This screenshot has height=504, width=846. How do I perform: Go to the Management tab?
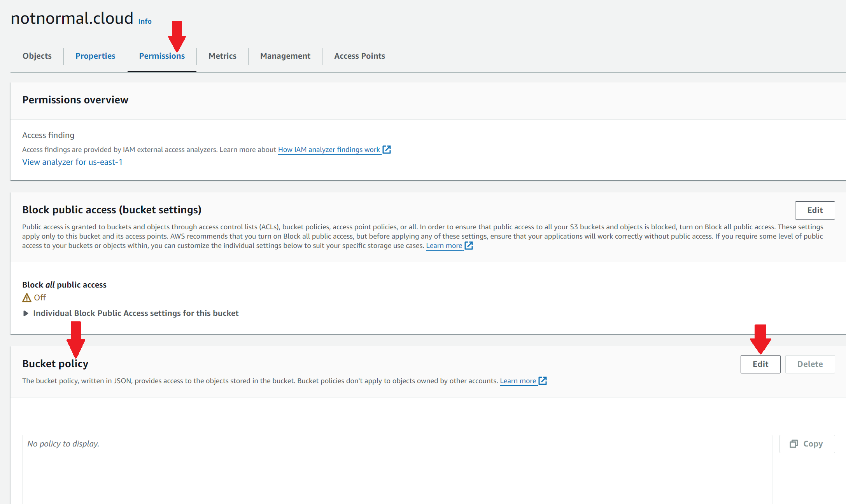[x=285, y=56]
